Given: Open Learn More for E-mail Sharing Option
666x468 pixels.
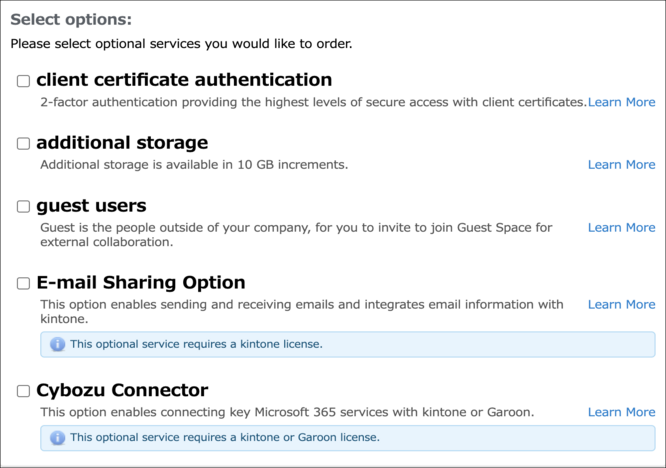Looking at the screenshot, I should click(621, 304).
